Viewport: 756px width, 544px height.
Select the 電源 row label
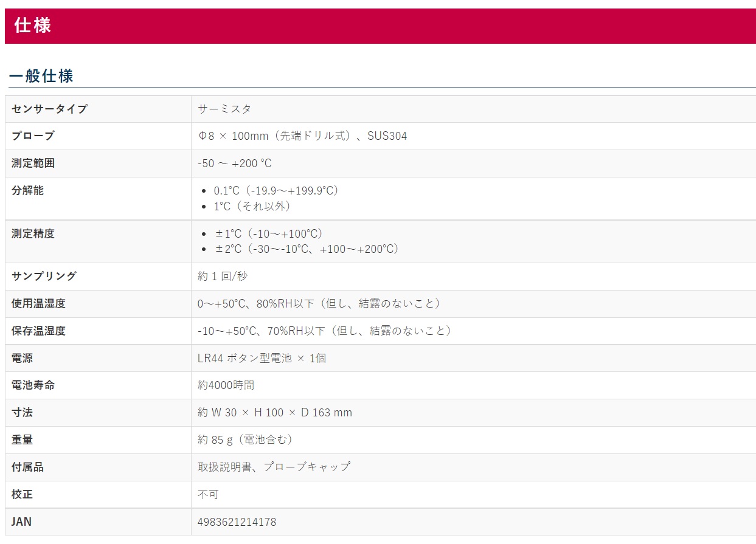click(22, 358)
